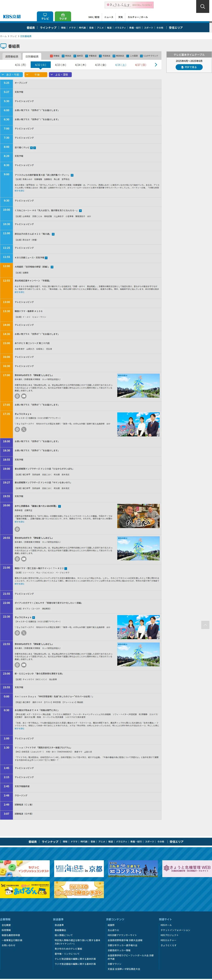Switch to the ラジオ tab
212x980 pixels.
[63, 16]
